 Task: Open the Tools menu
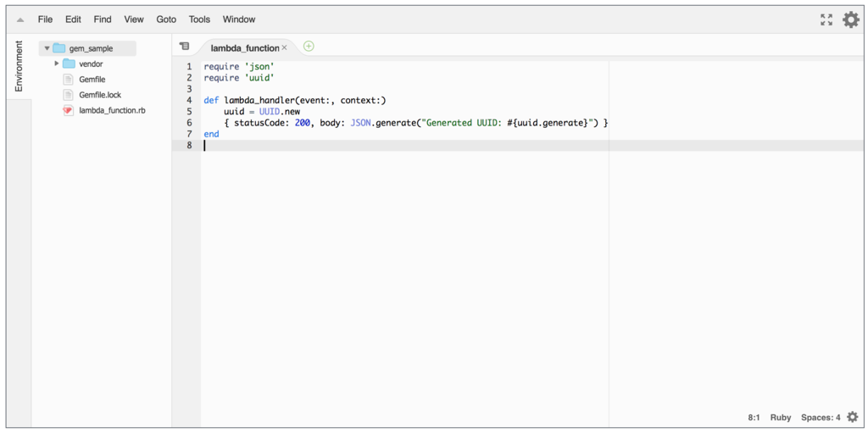[x=199, y=19]
